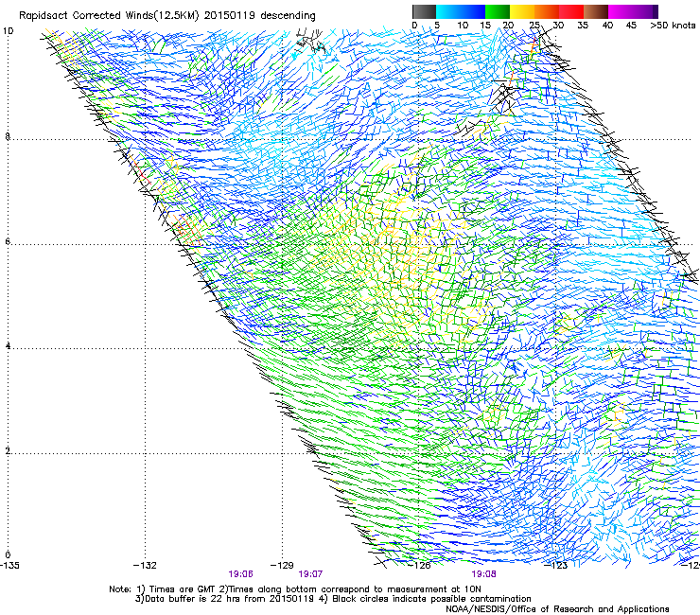Click the '>50 knots' legend label
The image size is (700, 615).
click(x=673, y=26)
